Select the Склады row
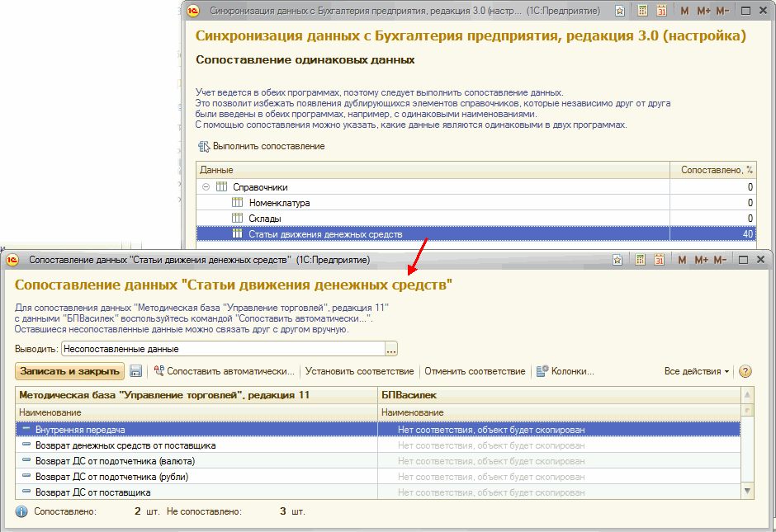 476,219
